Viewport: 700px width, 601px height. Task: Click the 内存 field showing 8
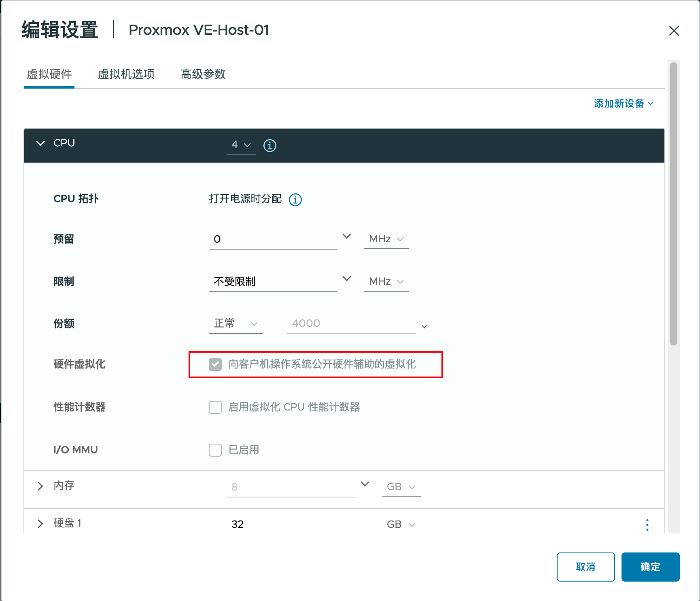pos(291,487)
